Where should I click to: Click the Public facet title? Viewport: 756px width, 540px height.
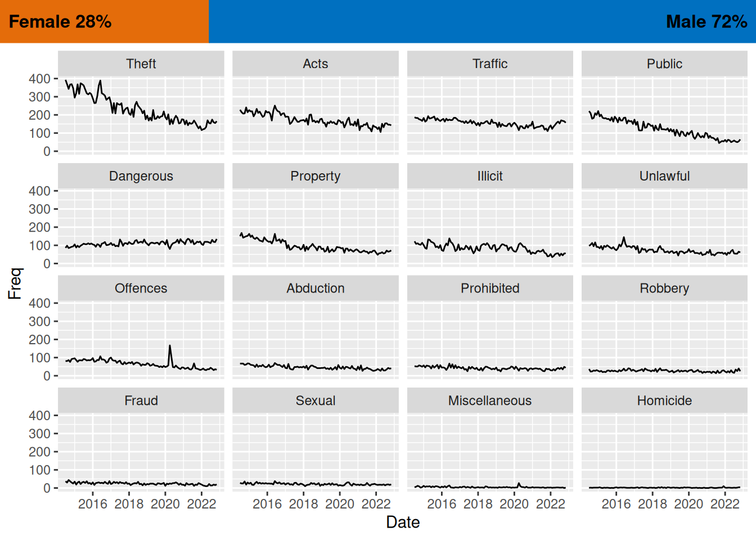(664, 64)
